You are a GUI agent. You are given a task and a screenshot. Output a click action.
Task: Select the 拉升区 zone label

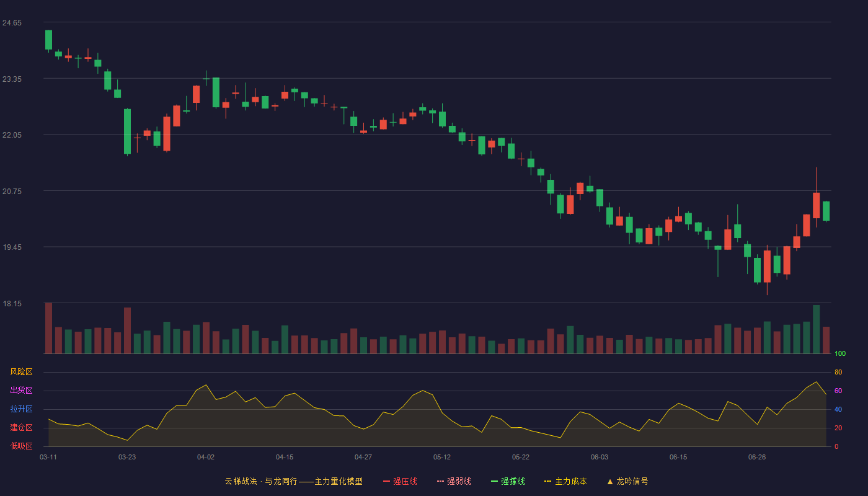tap(21, 409)
